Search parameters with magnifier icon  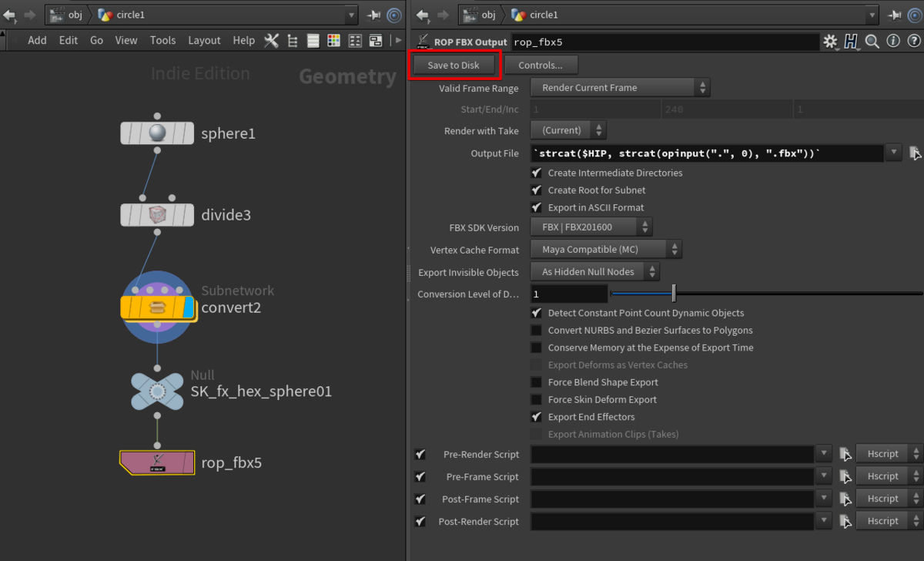click(x=872, y=42)
